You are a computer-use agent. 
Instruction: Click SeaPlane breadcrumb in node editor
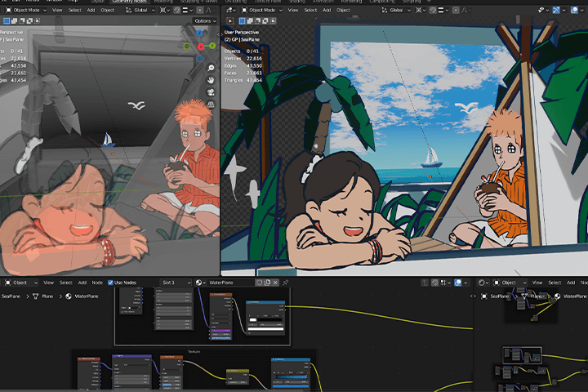[11, 296]
